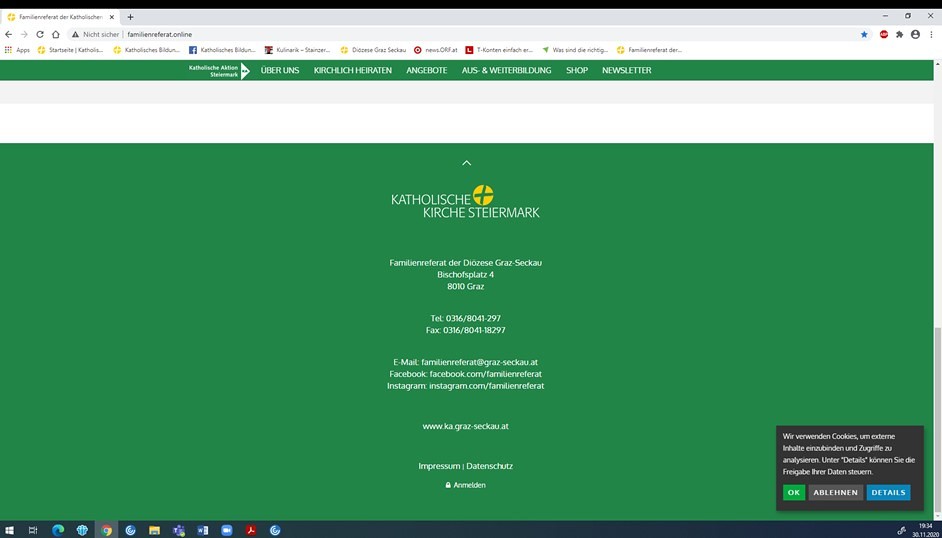
Task: Click the Katholische Kirche Steiermark logo
Action: click(465, 201)
